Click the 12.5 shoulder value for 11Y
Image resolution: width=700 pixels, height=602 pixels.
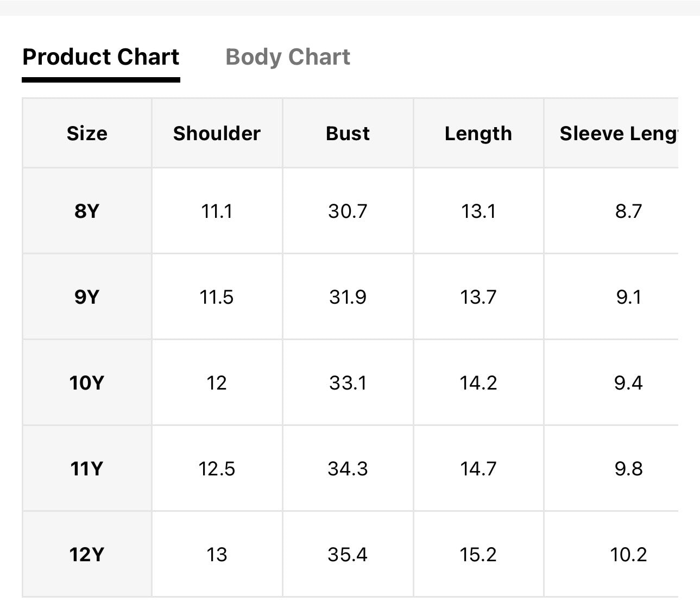click(x=217, y=468)
